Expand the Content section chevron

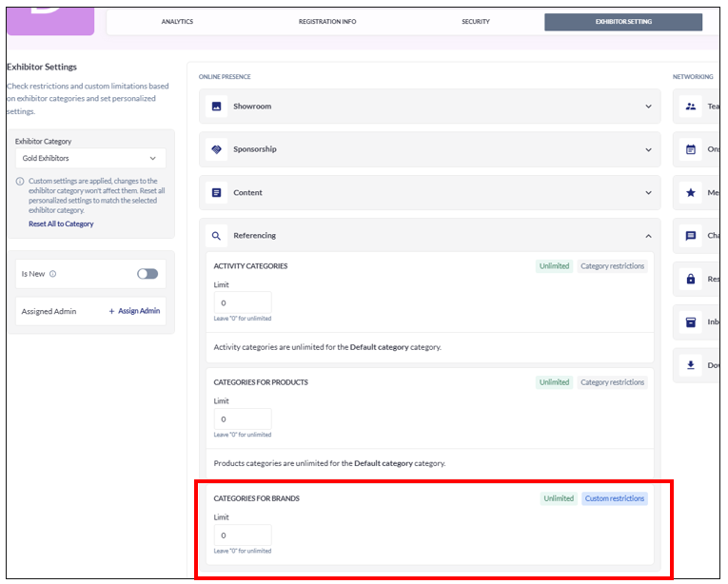point(649,192)
